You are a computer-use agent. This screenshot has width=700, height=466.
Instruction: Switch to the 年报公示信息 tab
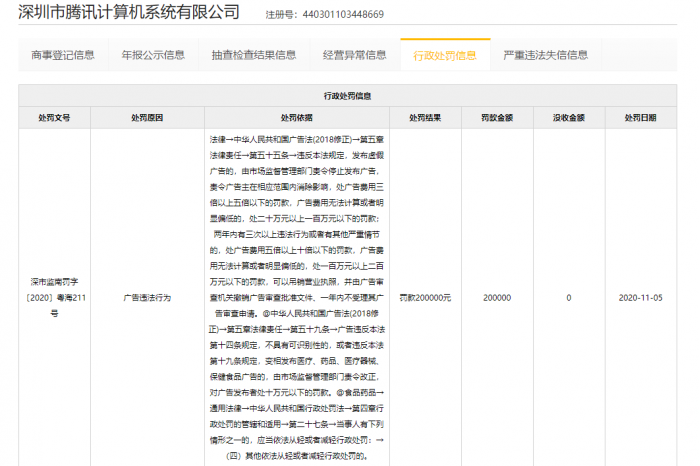153,55
